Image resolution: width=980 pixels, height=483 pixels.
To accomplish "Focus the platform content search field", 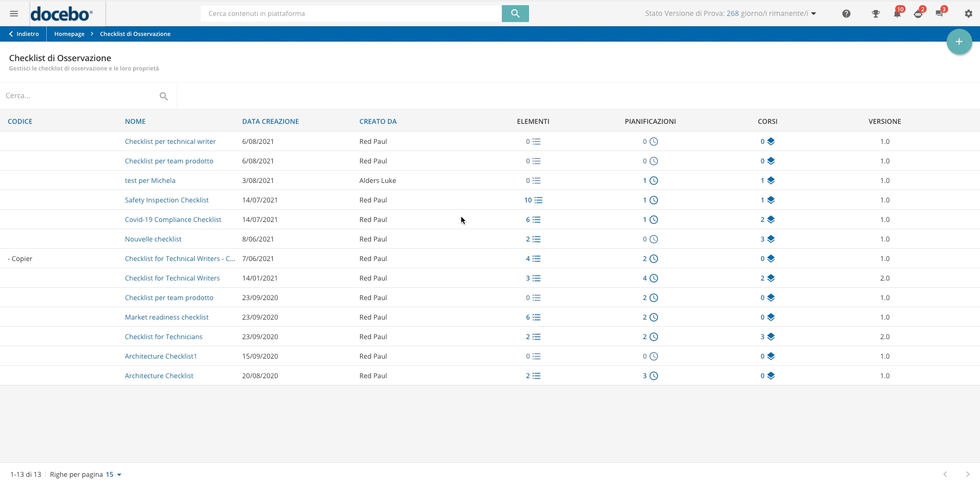I will [x=351, y=14].
